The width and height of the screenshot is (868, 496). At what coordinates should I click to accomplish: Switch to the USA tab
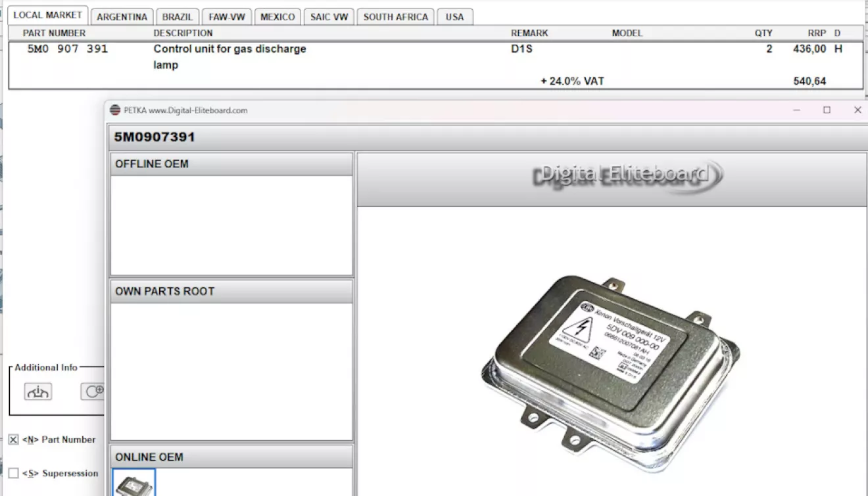[x=454, y=17]
